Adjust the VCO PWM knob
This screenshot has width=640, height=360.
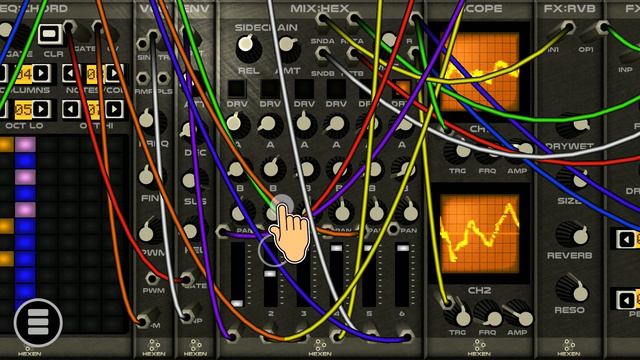(x=149, y=233)
